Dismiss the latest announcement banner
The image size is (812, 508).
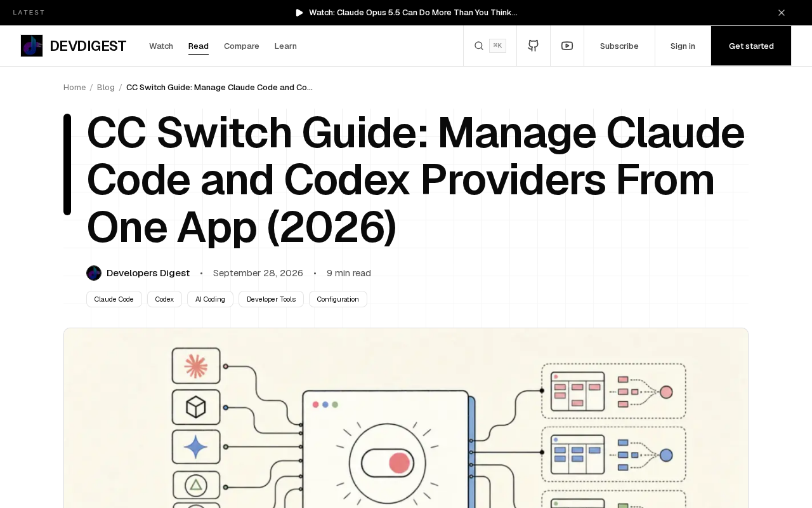coord(782,13)
